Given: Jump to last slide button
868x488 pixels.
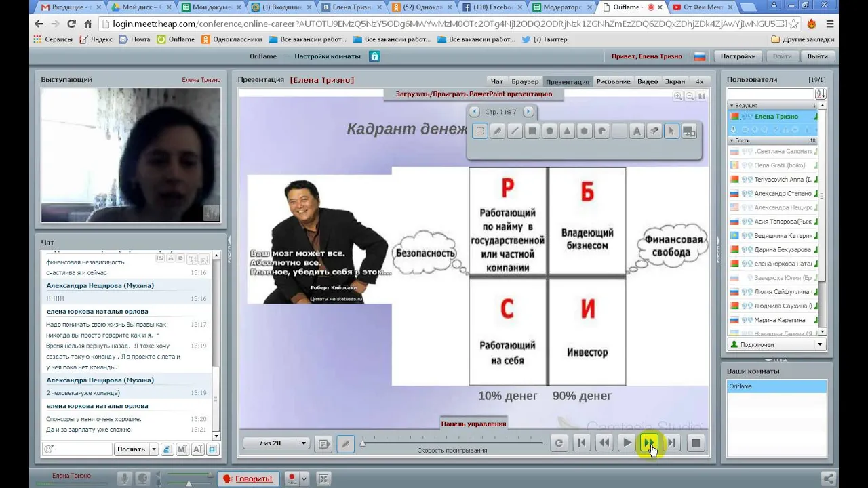Looking at the screenshot, I should [671, 443].
